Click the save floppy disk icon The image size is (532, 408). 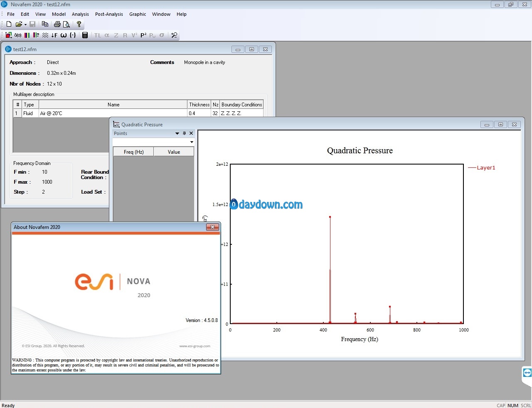32,24
